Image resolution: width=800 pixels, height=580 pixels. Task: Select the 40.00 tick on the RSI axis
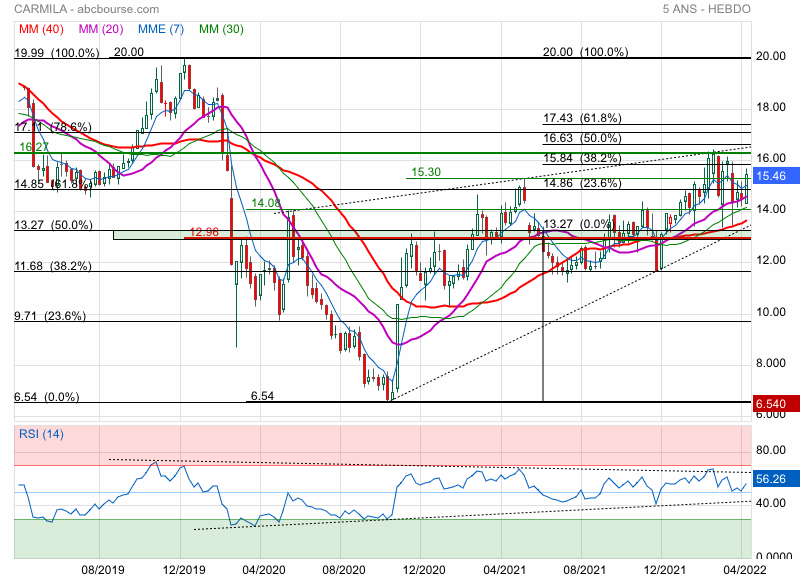[770, 503]
